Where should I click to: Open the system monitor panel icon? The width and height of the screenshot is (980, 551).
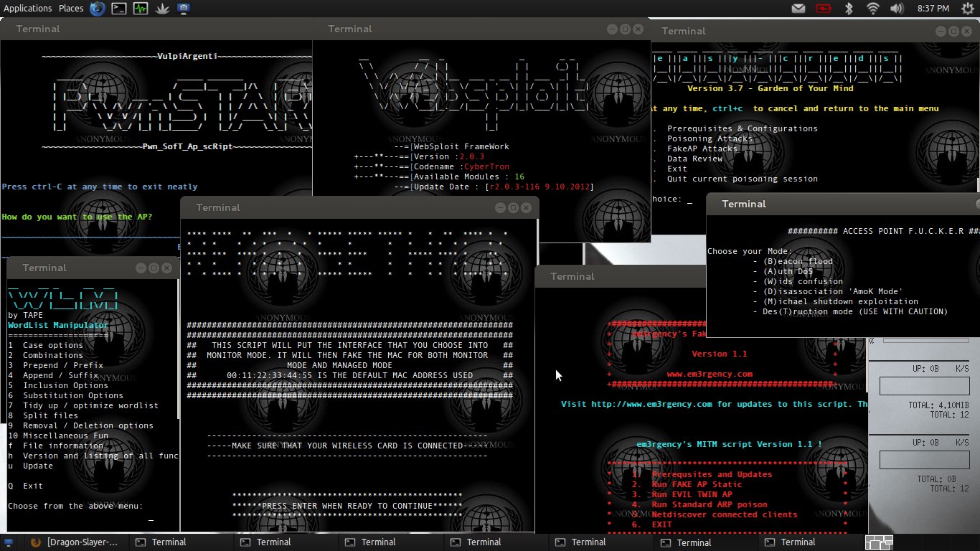(141, 9)
